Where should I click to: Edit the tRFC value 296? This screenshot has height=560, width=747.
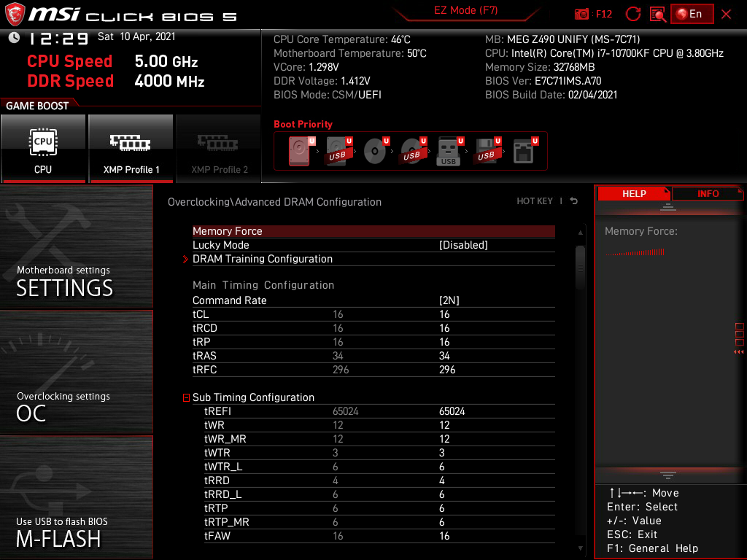coord(447,370)
